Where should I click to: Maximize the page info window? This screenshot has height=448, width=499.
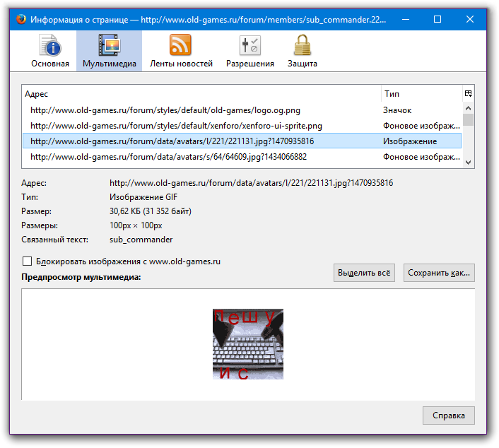click(x=438, y=19)
